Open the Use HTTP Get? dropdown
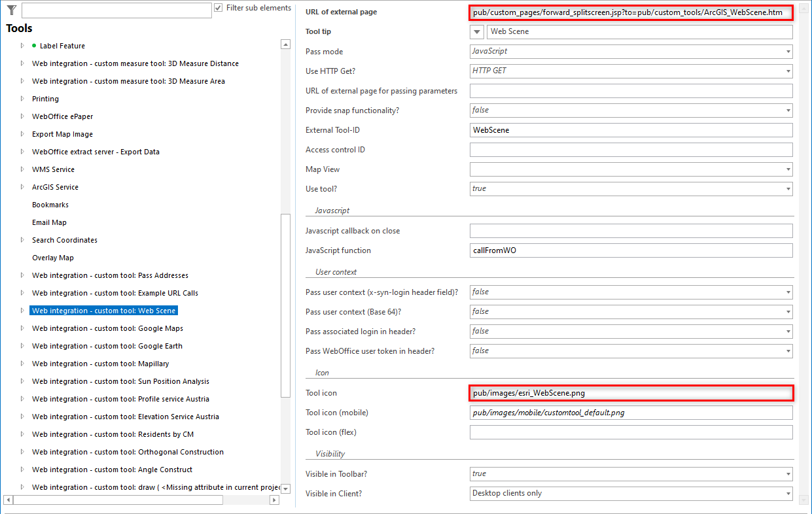This screenshot has width=812, height=514. click(x=786, y=71)
